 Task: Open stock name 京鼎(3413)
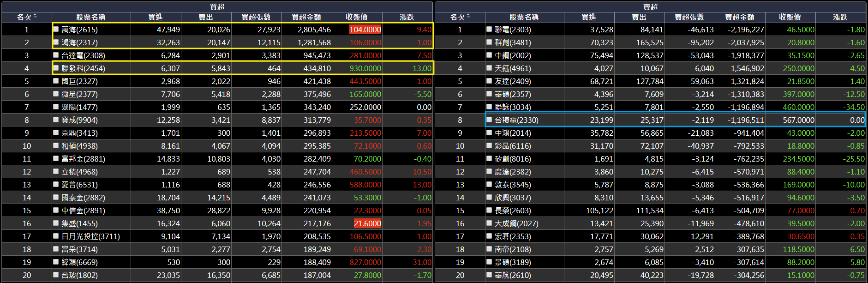click(x=79, y=133)
